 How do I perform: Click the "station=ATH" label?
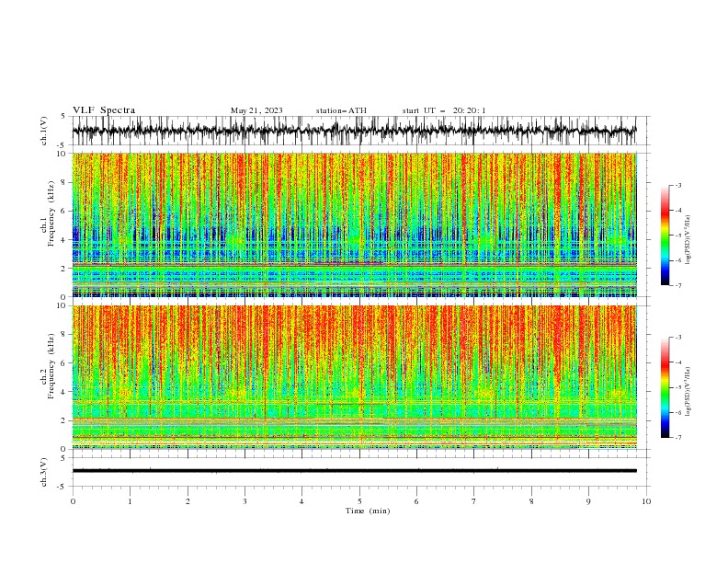(341, 110)
